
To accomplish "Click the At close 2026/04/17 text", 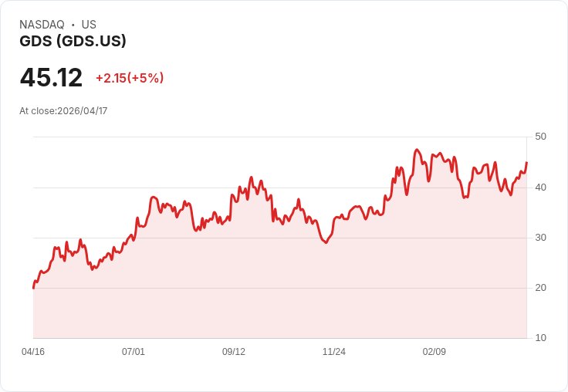I will pyautogui.click(x=63, y=111).
